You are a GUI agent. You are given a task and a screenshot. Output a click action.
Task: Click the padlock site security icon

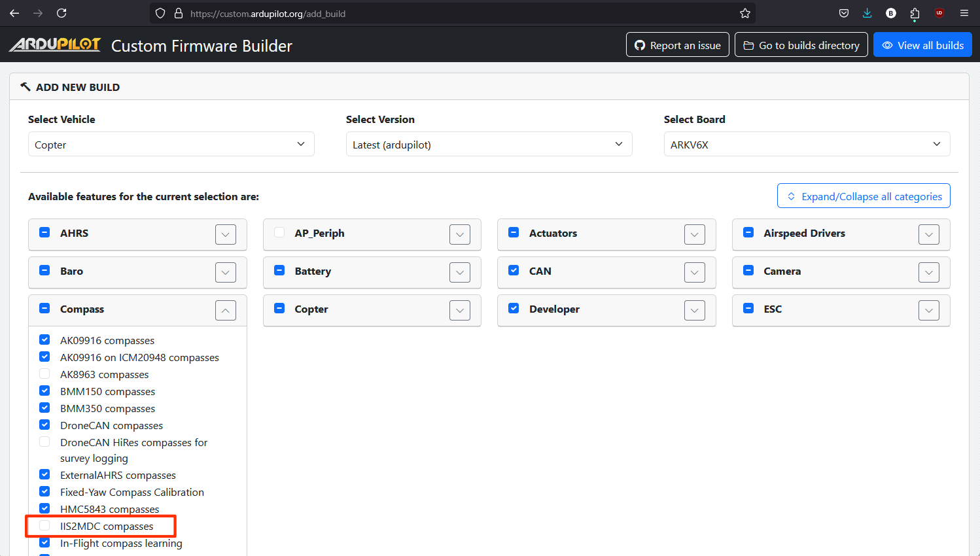coord(178,13)
